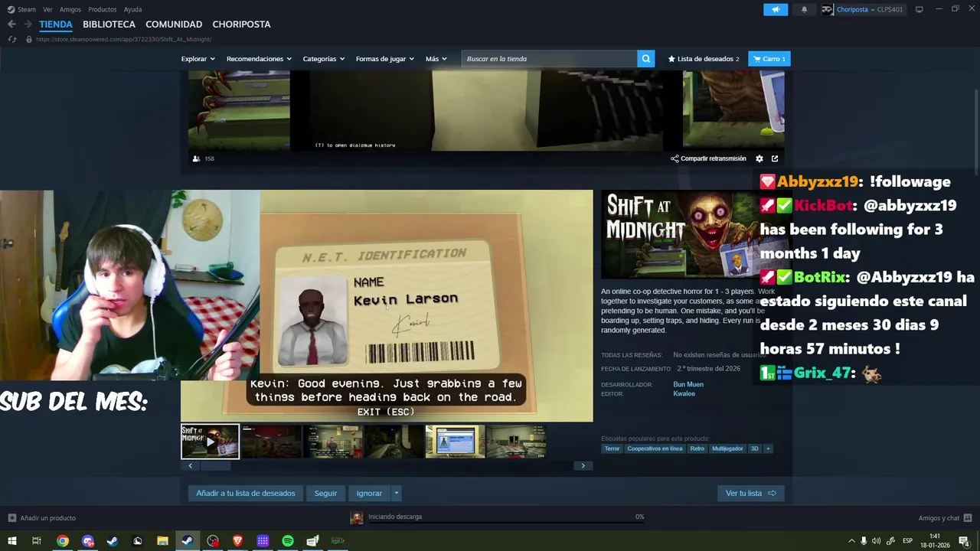Open the Ignorar options dropdown arrow
This screenshot has width=980, height=551.
[397, 494]
